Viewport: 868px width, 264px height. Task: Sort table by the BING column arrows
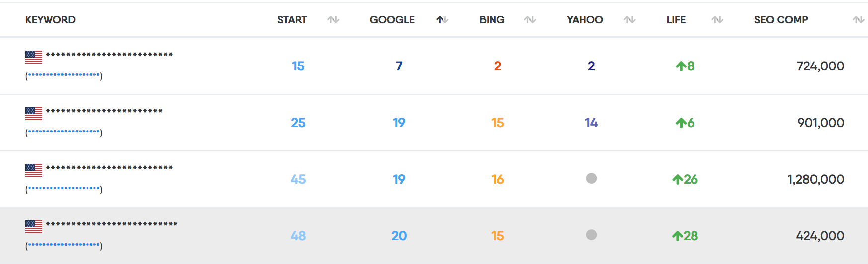tap(530, 20)
